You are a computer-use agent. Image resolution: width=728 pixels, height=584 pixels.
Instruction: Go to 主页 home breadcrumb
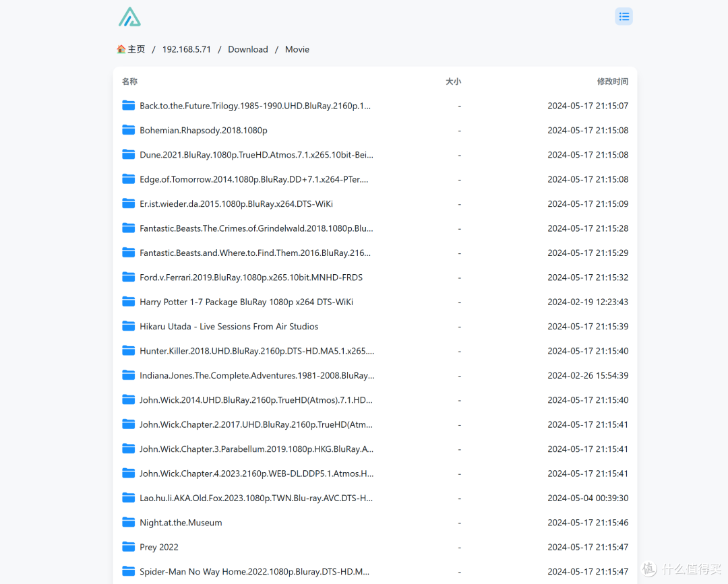(x=131, y=49)
